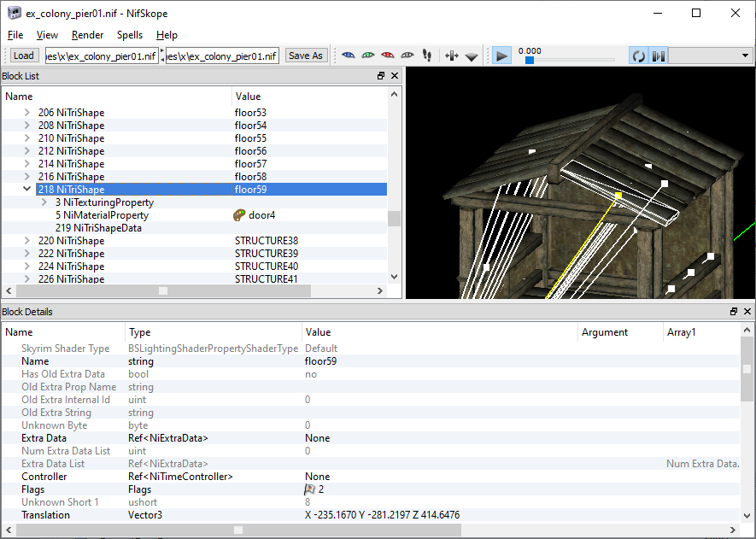Click the Save As button
The width and height of the screenshot is (756, 539).
click(305, 56)
